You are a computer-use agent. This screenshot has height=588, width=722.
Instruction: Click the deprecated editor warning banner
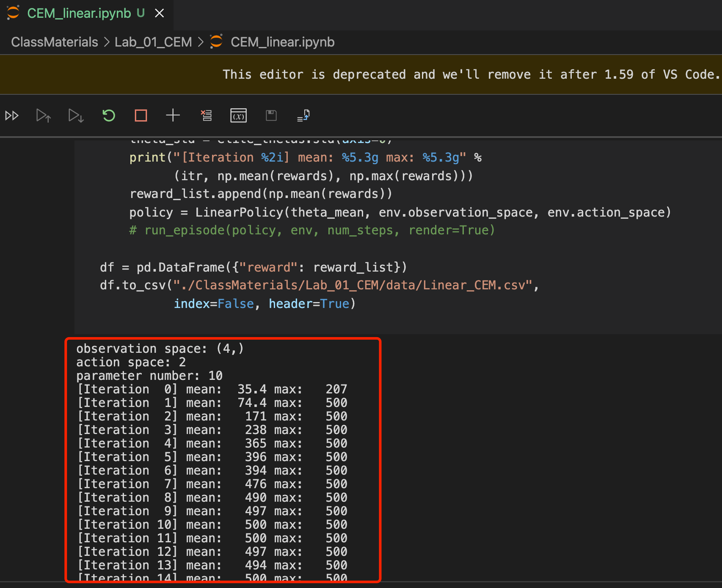(361, 74)
